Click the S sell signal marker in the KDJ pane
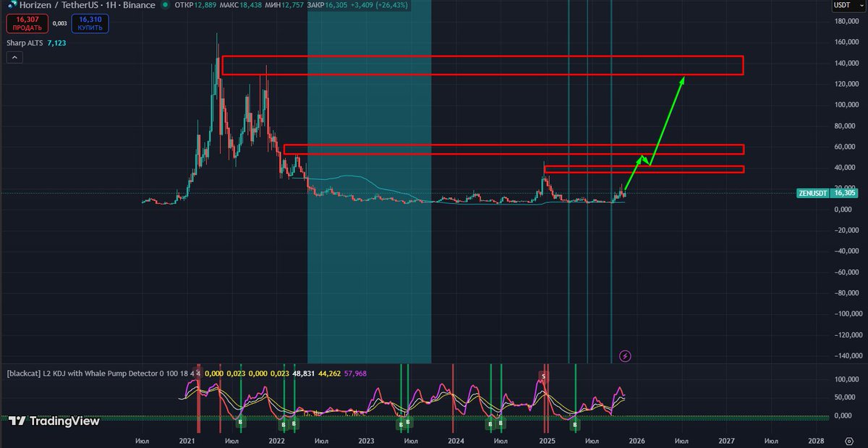This screenshot has height=448, width=868. click(x=543, y=376)
